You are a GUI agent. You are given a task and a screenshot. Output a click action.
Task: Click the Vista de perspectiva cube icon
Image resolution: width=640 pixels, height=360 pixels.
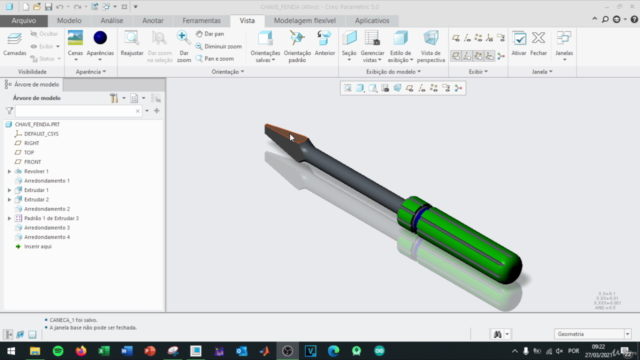pyautogui.click(x=431, y=38)
